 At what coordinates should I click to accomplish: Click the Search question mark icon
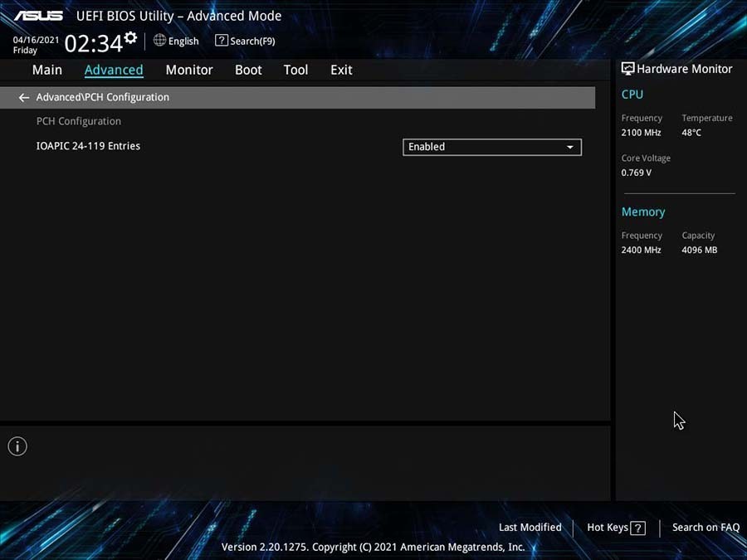[x=221, y=41]
